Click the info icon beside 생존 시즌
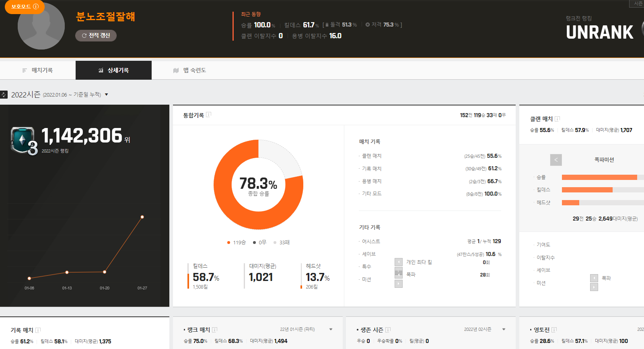This screenshot has width=644, height=349. (x=388, y=330)
